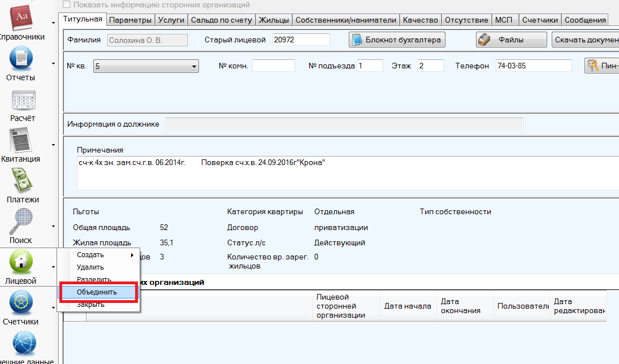The width and height of the screenshot is (619, 364).
Task: Expand the № кв. apartment dropdown
Action: (194, 67)
